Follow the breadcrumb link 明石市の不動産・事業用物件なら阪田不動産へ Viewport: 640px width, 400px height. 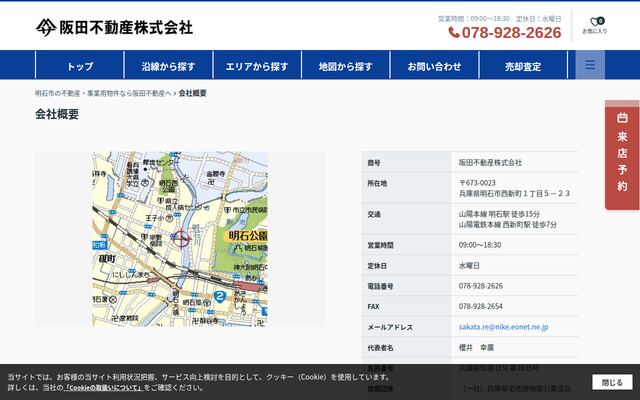pos(103,93)
